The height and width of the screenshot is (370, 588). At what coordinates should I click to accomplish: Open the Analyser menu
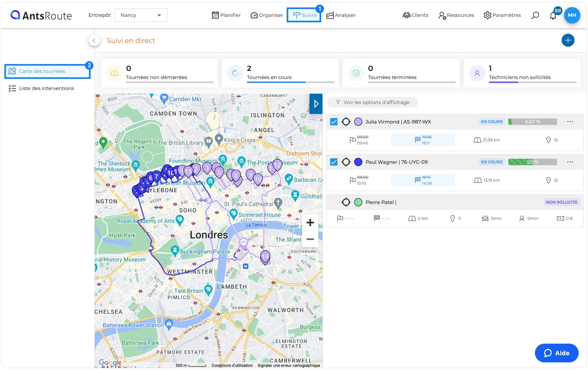pyautogui.click(x=341, y=15)
